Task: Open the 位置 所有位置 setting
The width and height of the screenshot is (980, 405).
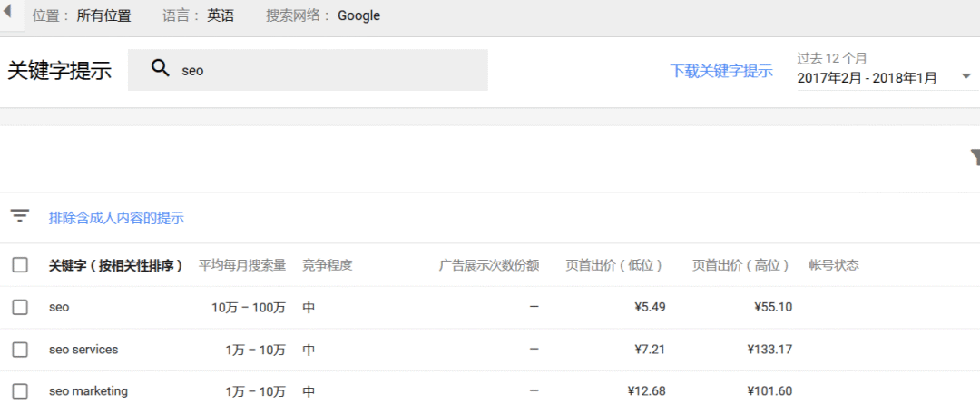Action: pyautogui.click(x=82, y=15)
